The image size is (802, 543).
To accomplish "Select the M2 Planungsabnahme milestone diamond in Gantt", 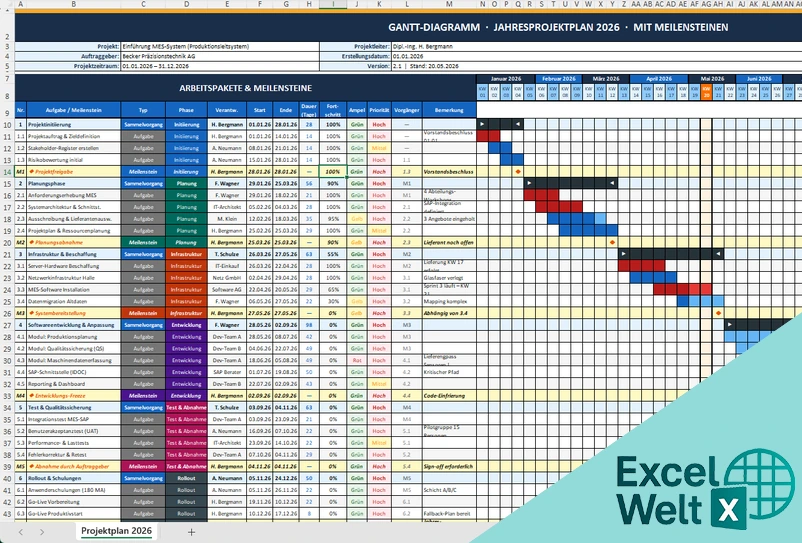I will point(612,242).
